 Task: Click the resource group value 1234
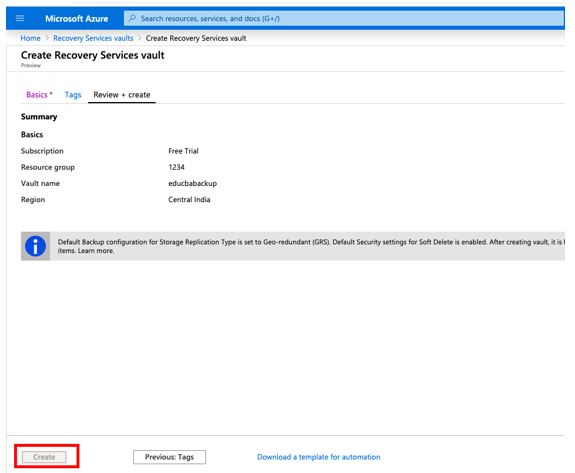(176, 167)
